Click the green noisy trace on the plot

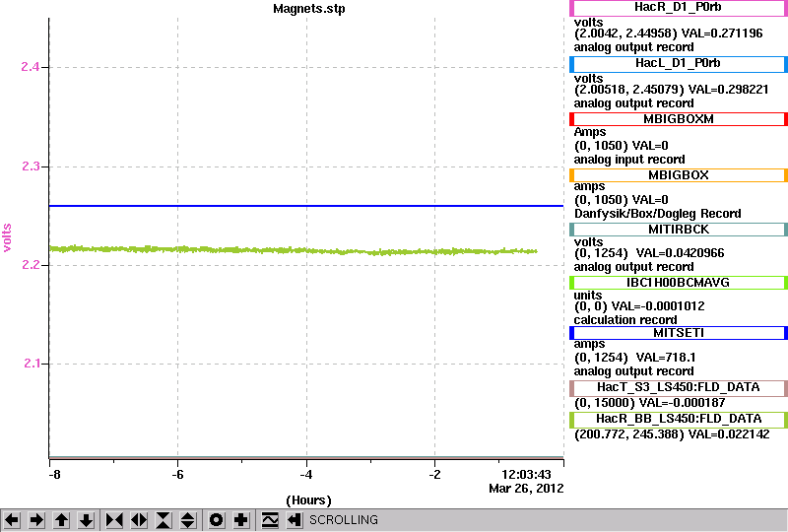point(293,250)
